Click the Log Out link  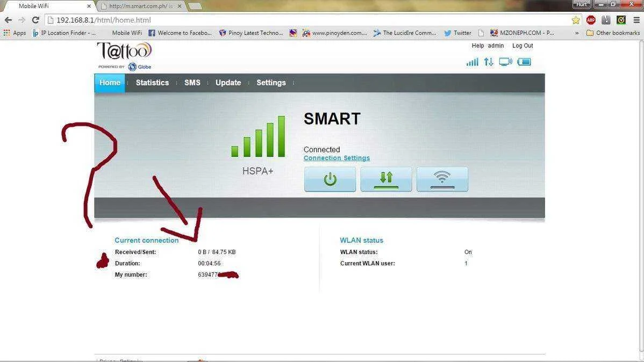(523, 46)
